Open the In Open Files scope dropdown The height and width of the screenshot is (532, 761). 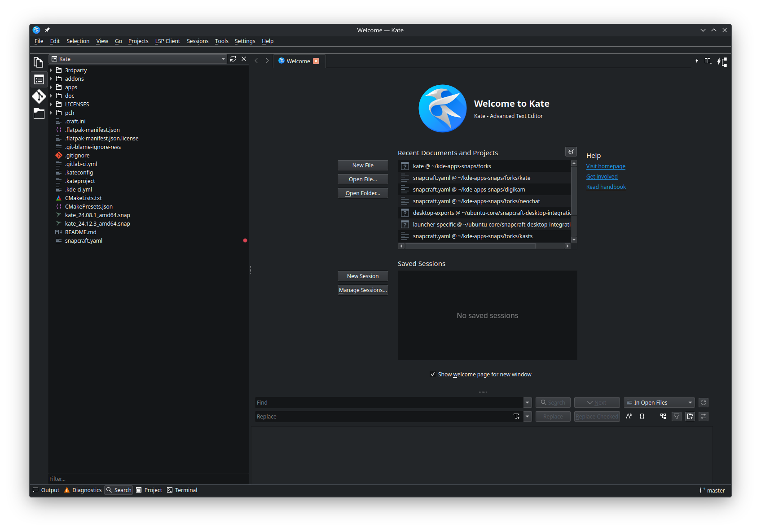pos(659,402)
